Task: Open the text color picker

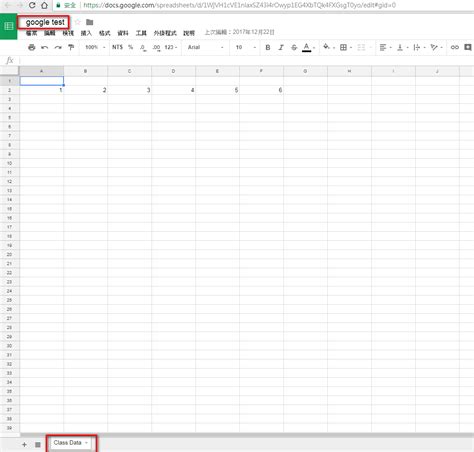Action: tap(308, 47)
